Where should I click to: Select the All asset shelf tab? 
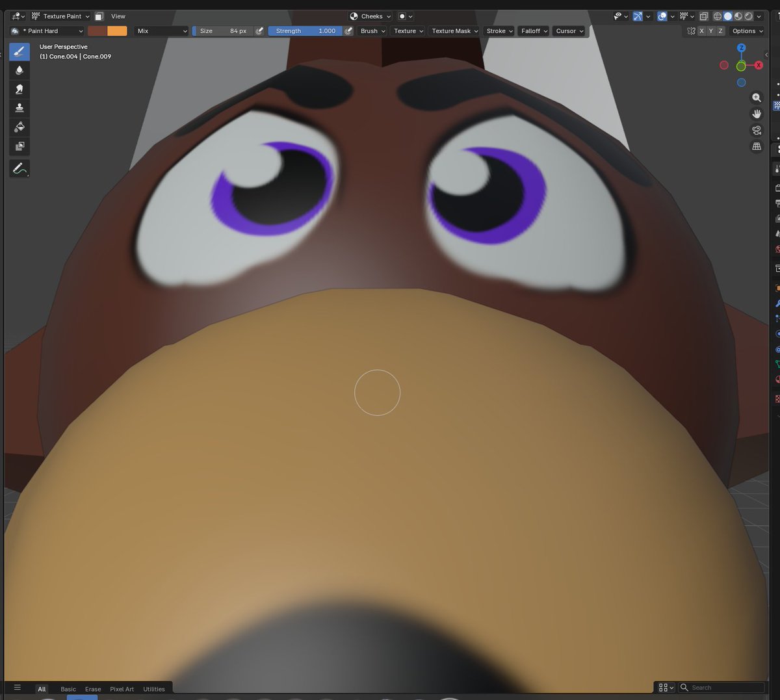point(42,689)
